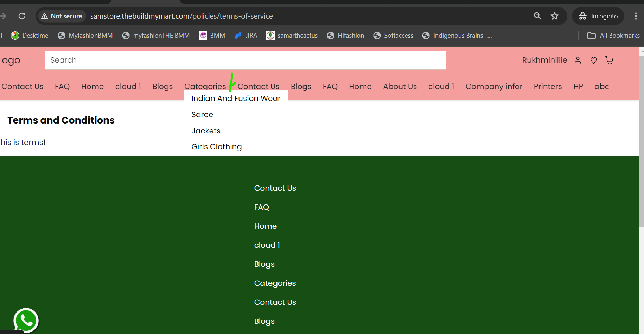The height and width of the screenshot is (334, 644).
Task: Open the samarthcactus bookmark
Action: 292,36
